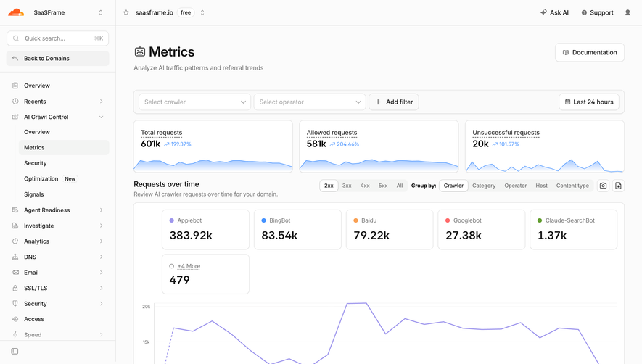Click the Investigate icon
Screen dimensions: 642x364
point(15,226)
